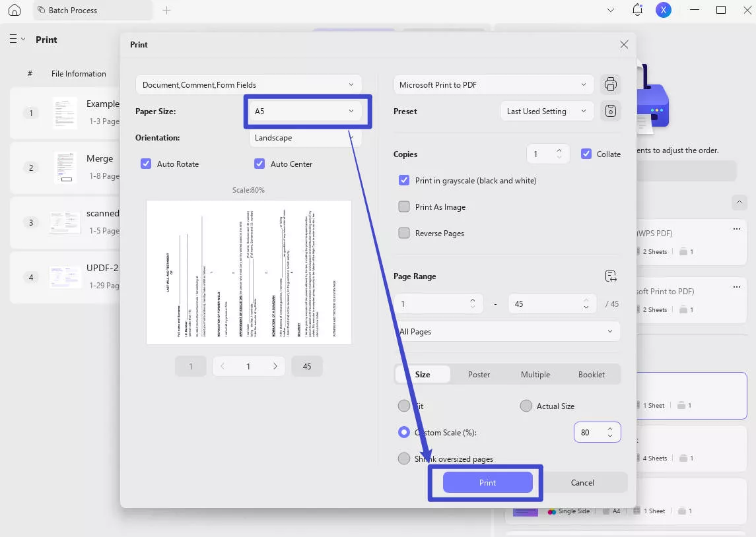The width and height of the screenshot is (756, 537).
Task: Go to previous preview page arrow
Action: [223, 366]
